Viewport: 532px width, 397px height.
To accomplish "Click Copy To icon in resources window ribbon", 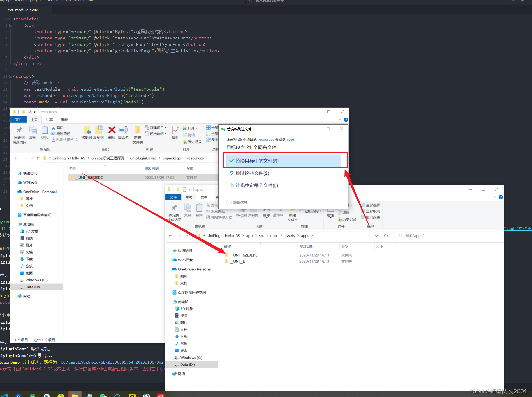I will pyautogui.click(x=98, y=133).
